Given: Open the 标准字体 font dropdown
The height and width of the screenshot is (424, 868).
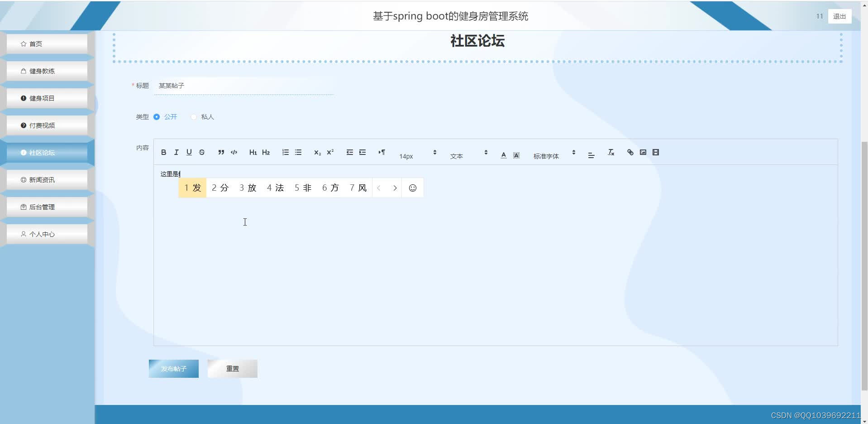Looking at the screenshot, I should coord(554,155).
